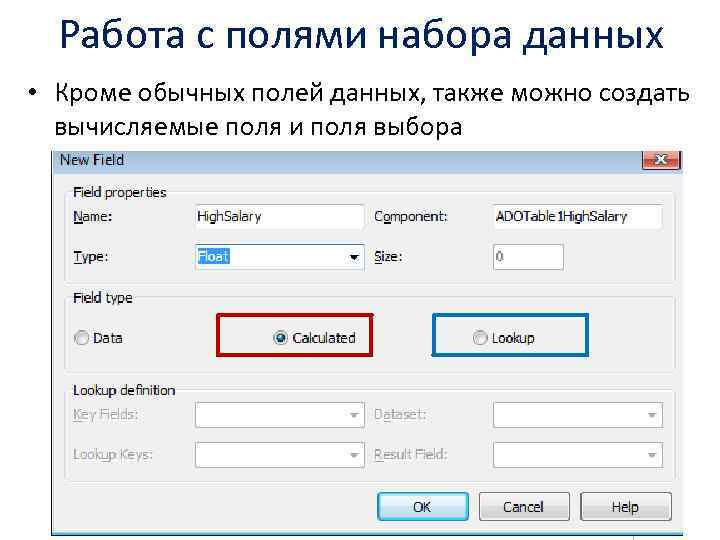Click the Component: label

[x=411, y=216]
